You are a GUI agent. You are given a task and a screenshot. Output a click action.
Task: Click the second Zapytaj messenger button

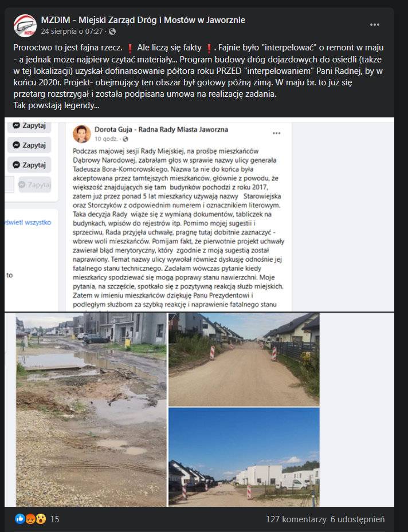click(x=29, y=145)
